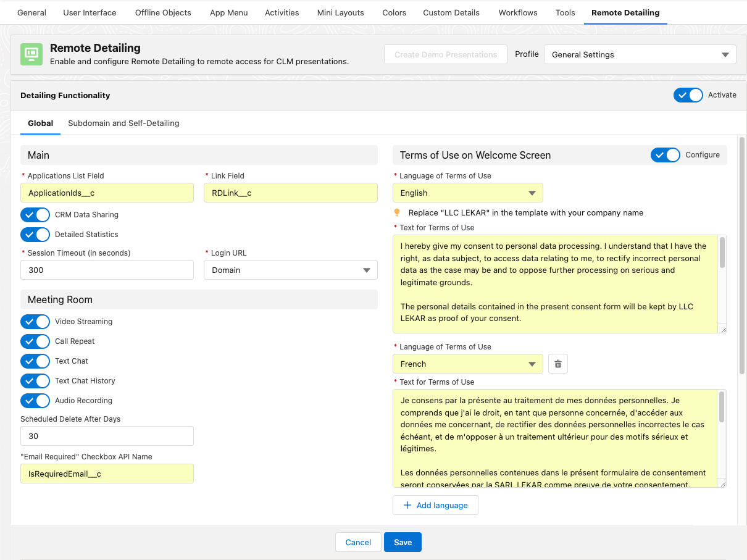The image size is (747, 560).
Task: Click the Remote Detailing monitor icon
Action: click(31, 54)
